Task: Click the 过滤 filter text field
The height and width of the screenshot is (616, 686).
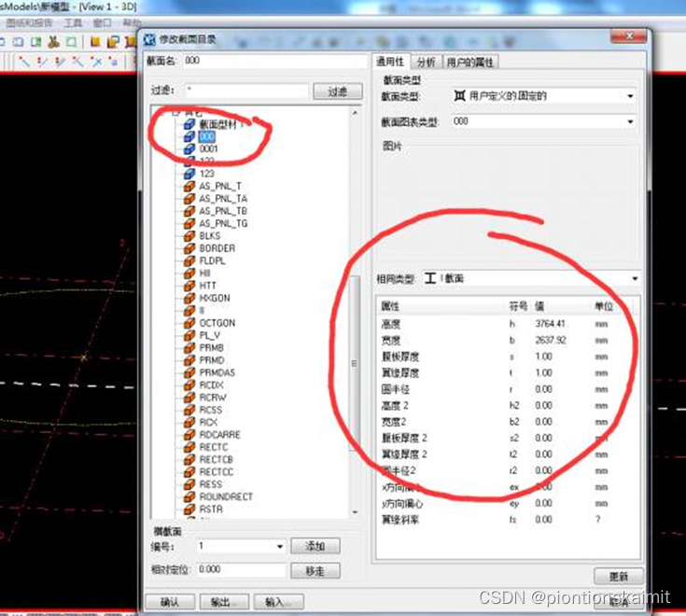Action: (246, 91)
